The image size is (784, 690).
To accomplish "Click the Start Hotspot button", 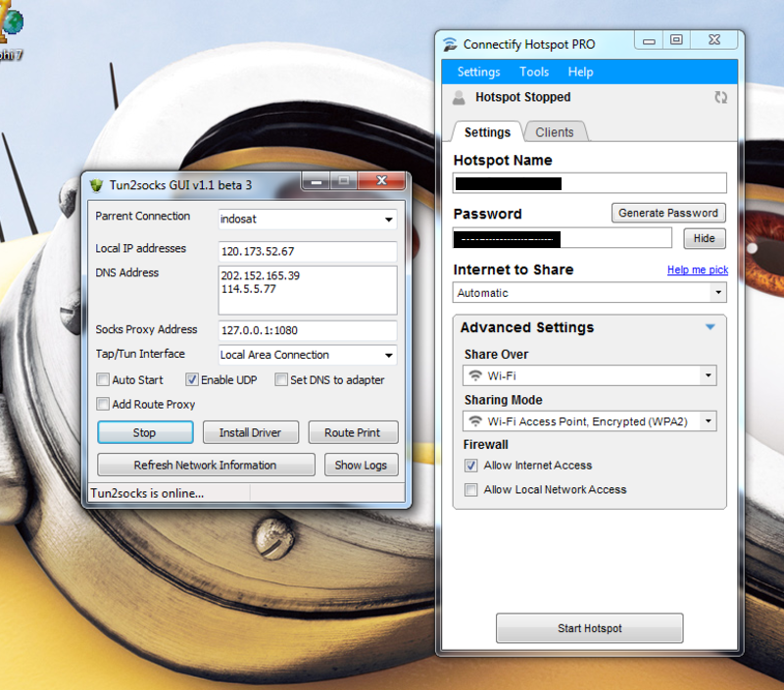I will (x=590, y=628).
